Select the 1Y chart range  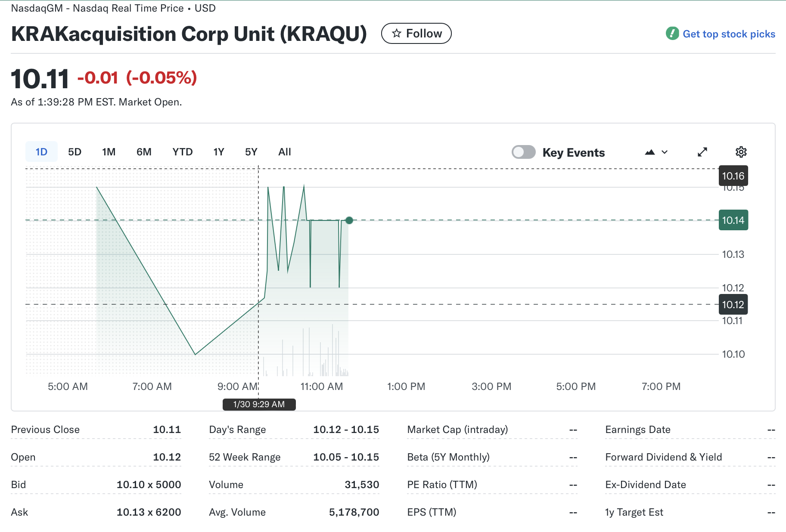click(218, 152)
